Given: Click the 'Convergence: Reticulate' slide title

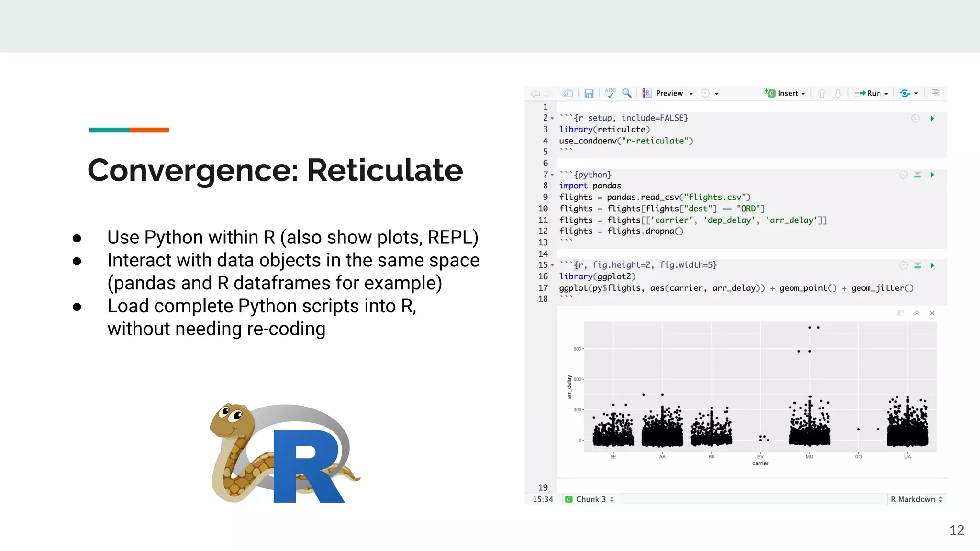Looking at the screenshot, I should [x=275, y=170].
